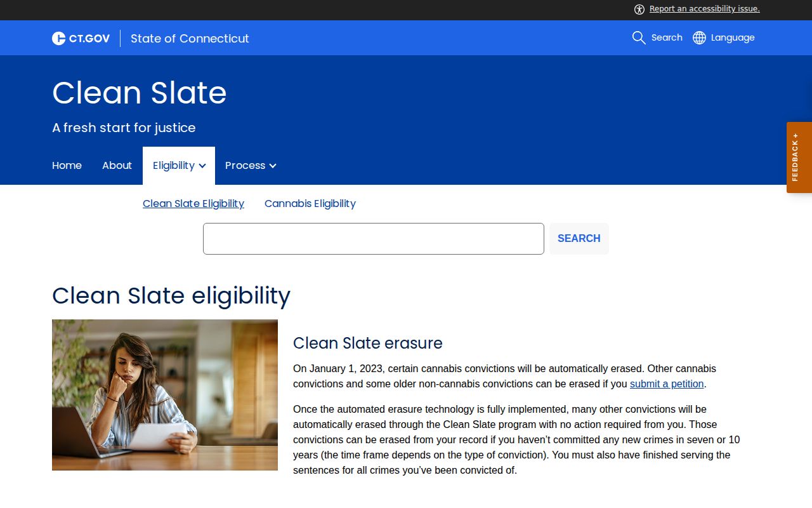Go to the Home menu item

(x=67, y=165)
